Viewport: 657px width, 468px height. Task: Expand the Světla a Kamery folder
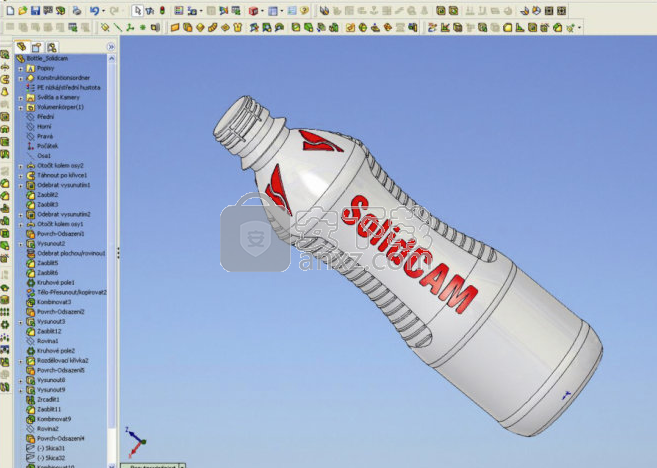point(21,98)
